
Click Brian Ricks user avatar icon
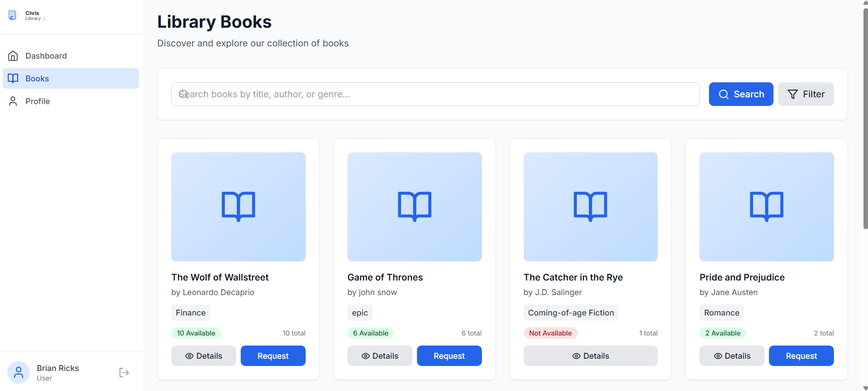click(19, 373)
